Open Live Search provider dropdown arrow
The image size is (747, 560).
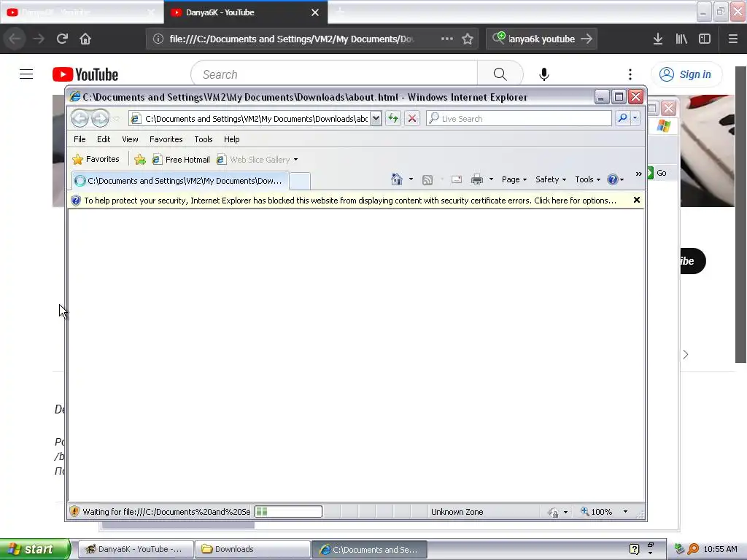(x=635, y=118)
